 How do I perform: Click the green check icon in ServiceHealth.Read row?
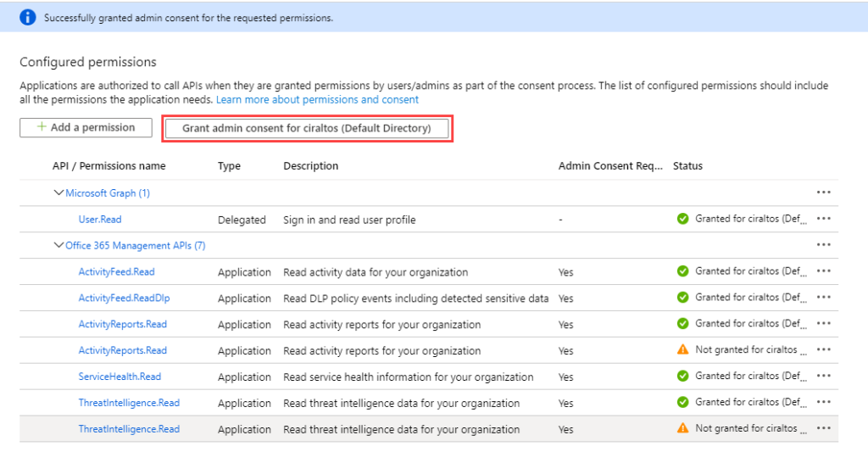pos(682,376)
